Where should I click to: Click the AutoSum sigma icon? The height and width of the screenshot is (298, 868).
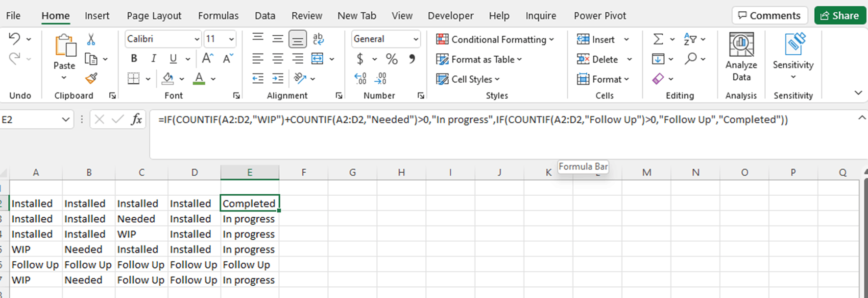click(658, 39)
